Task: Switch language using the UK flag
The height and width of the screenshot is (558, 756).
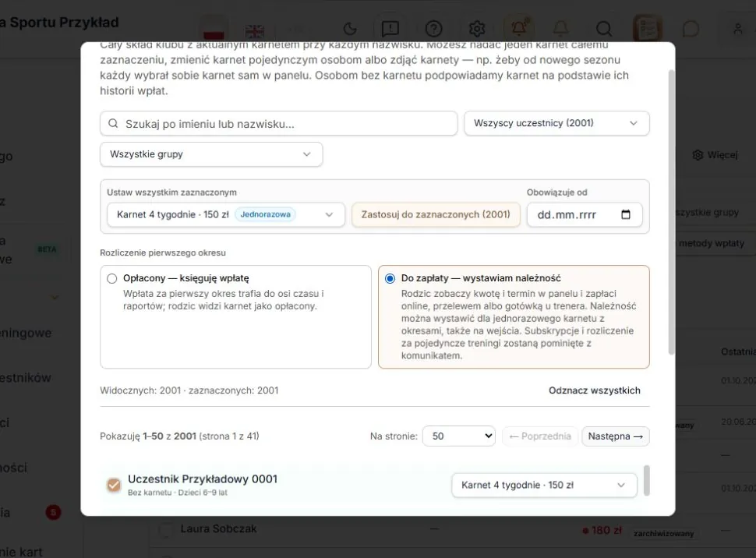Action: (x=254, y=31)
